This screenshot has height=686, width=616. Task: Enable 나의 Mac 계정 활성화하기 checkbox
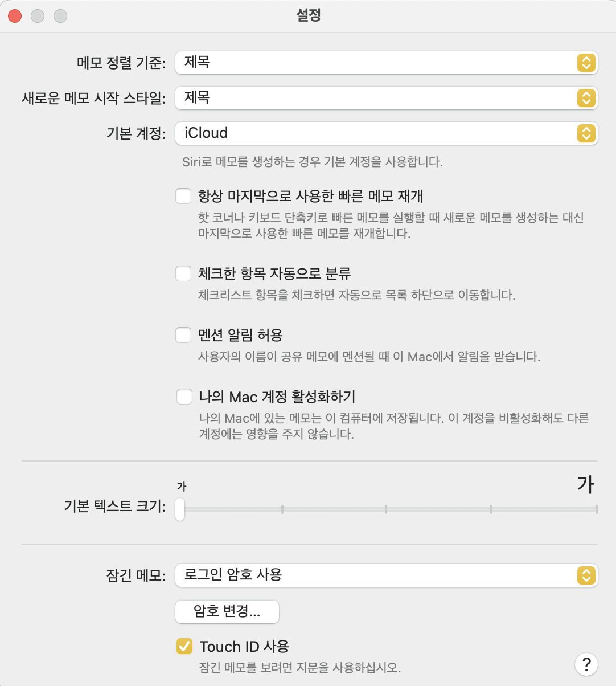184,397
